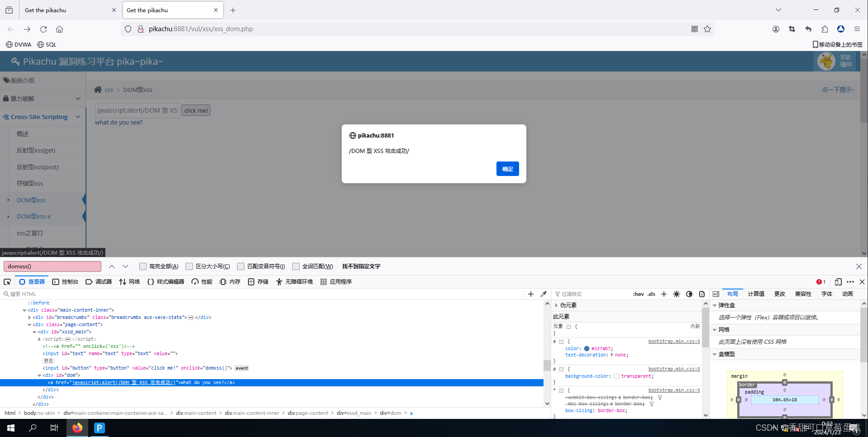This screenshot has height=437, width=868.
Task: Open the Firefox hamburger application menu
Action: (857, 29)
